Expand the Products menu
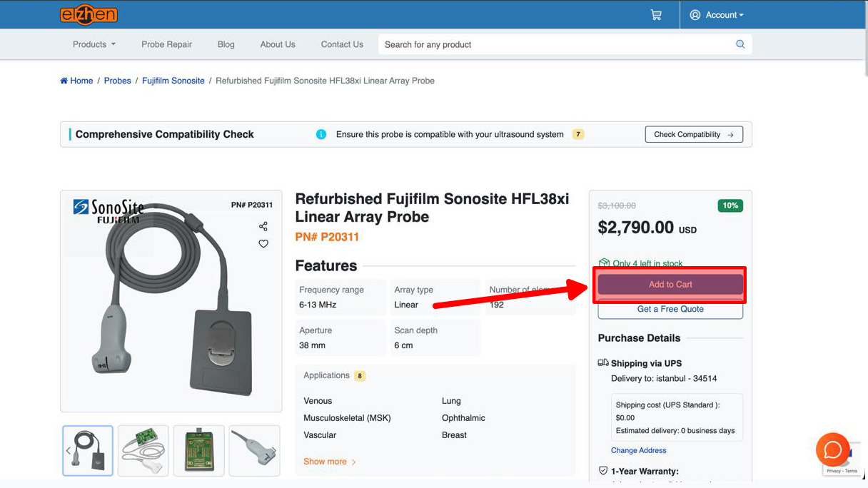The height and width of the screenshot is (488, 868). coord(94,44)
